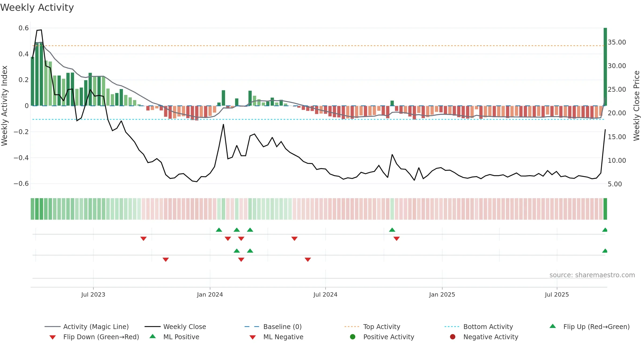Toggle ML Positive legend entry
The image size is (644, 362).
(x=174, y=337)
